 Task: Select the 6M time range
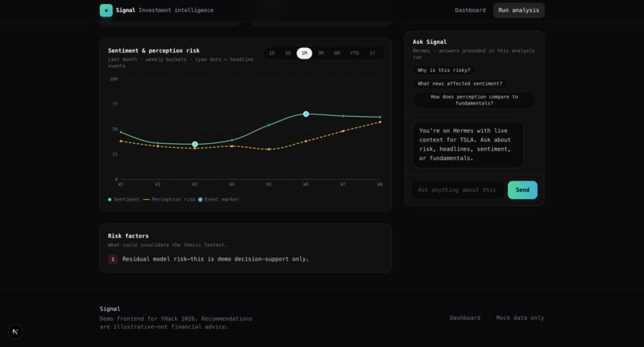(x=337, y=54)
